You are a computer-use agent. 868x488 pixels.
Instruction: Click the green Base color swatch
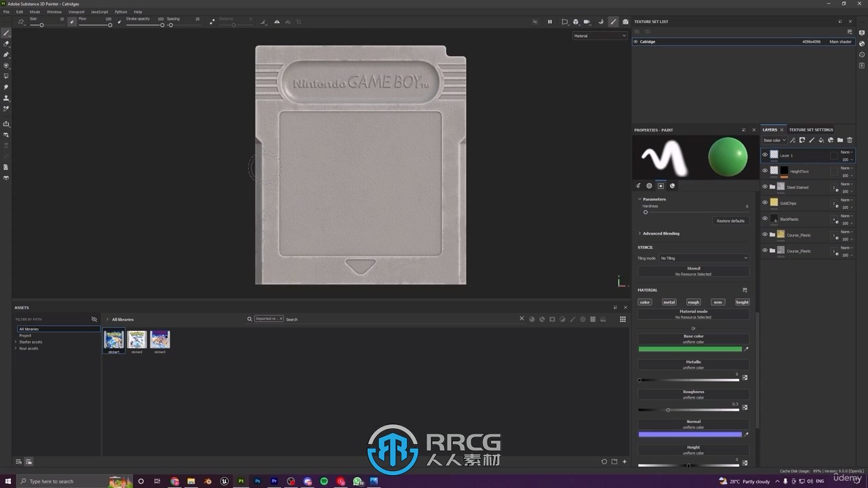click(690, 349)
